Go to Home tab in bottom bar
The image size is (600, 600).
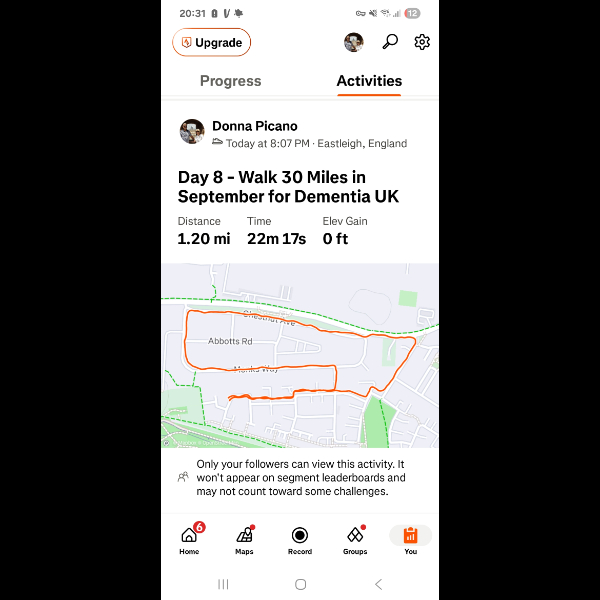(189, 539)
